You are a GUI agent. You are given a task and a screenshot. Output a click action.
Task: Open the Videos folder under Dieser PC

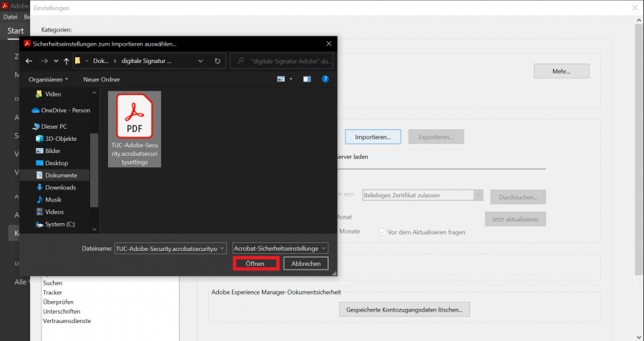click(49, 212)
